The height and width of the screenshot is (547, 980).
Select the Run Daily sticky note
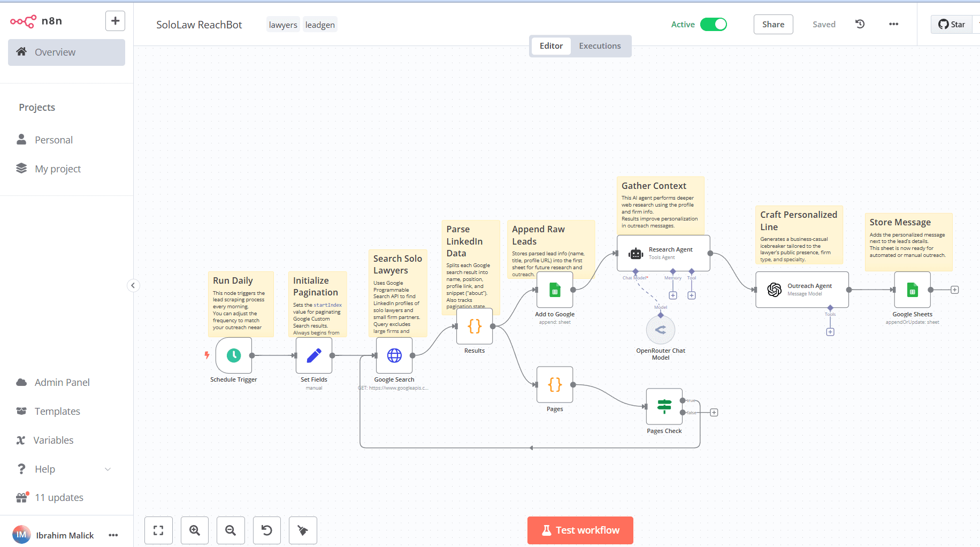tap(241, 304)
